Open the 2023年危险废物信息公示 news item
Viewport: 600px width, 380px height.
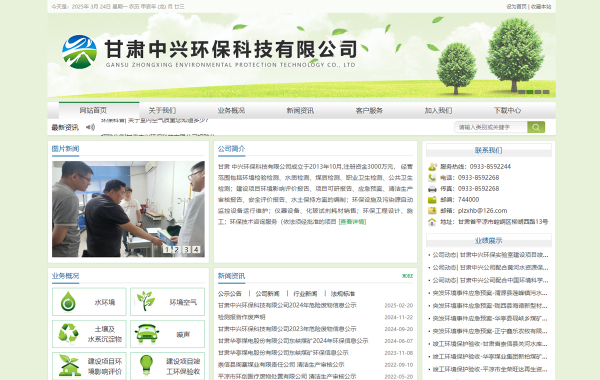pos(287,329)
